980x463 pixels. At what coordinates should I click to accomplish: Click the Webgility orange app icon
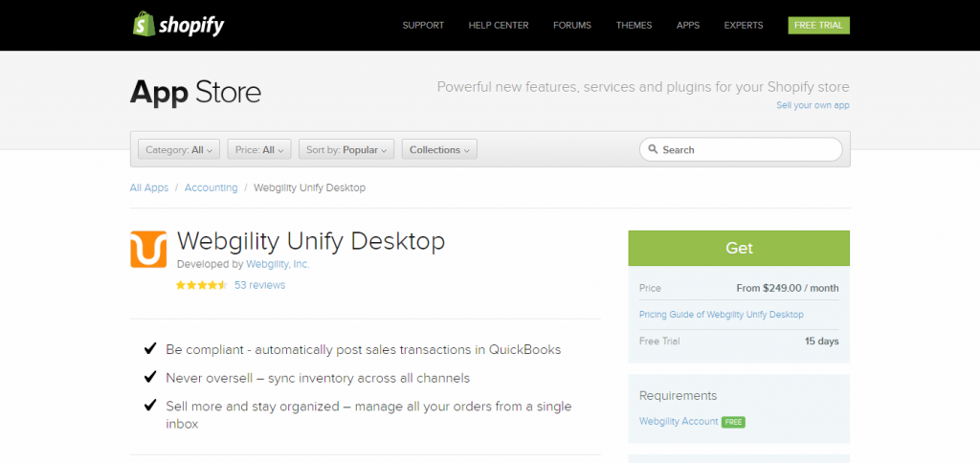tap(148, 250)
